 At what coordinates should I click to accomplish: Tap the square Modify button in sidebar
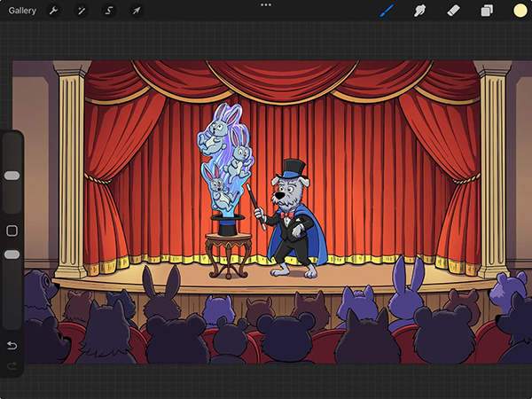(12, 231)
